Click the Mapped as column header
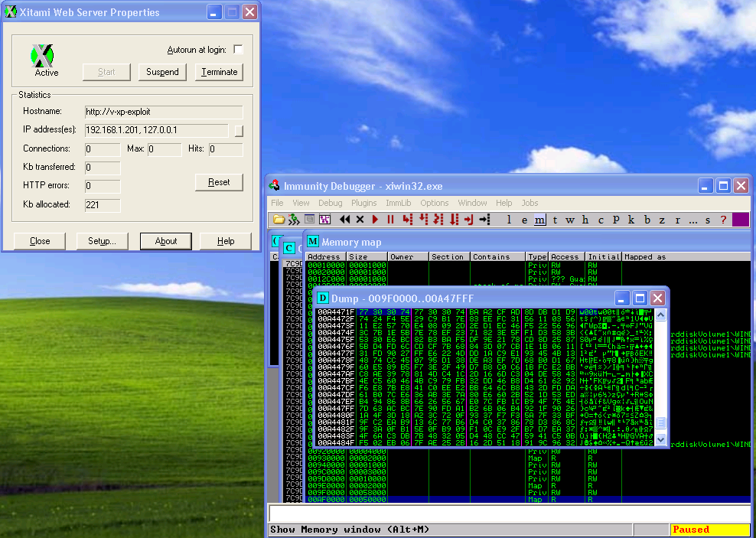Screen dimensions: 756x538 686,257
